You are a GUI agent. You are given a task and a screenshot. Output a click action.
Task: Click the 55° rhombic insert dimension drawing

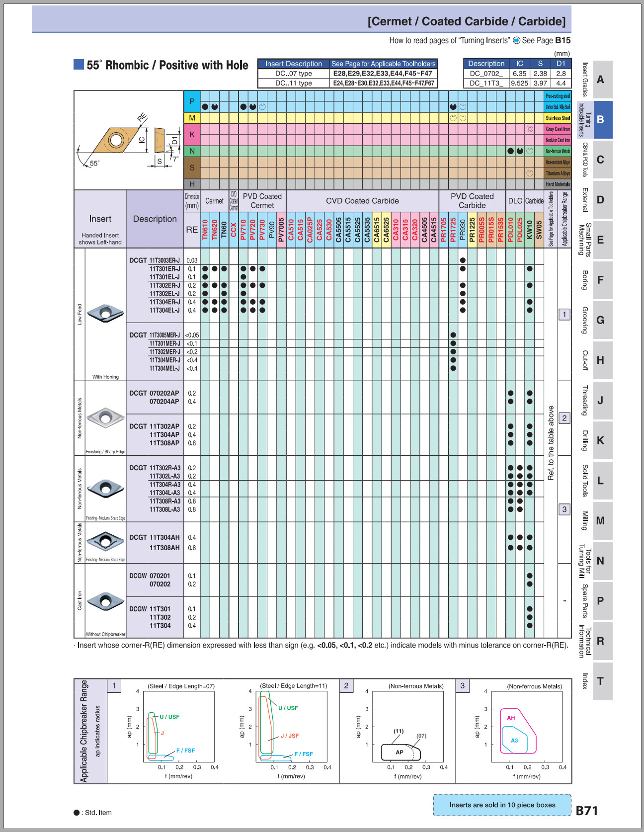[x=128, y=140]
